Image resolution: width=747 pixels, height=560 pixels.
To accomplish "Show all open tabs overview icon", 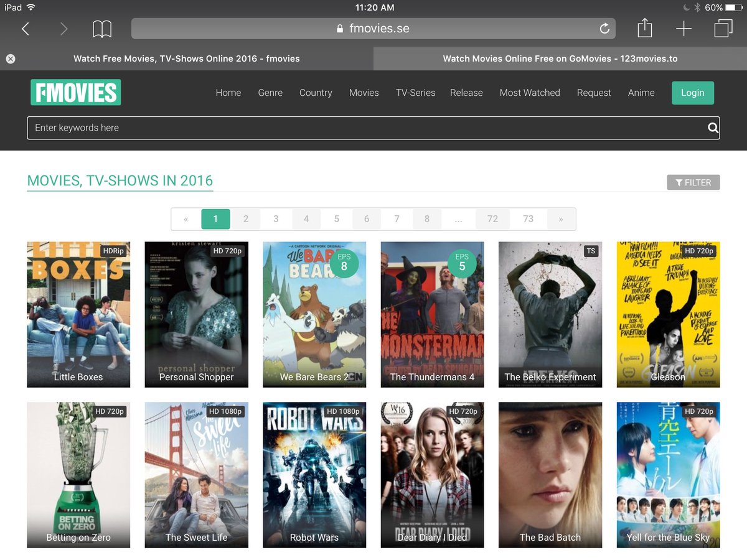I will point(723,29).
